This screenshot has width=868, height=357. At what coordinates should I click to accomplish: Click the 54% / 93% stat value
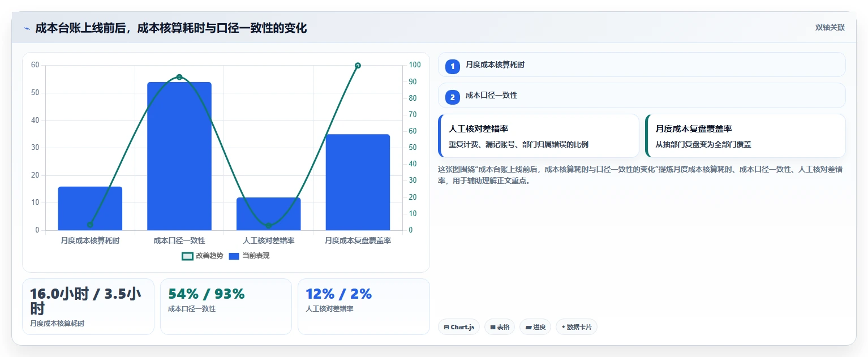coord(207,294)
